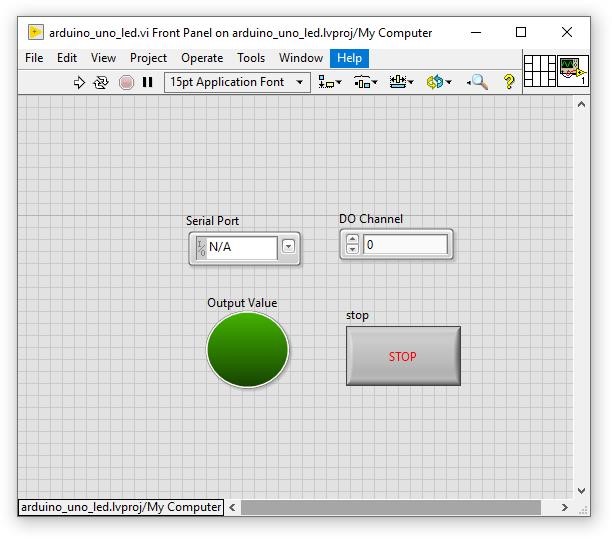This screenshot has width=612, height=539.
Task: Increment the DO Channel value
Action: coord(352,239)
